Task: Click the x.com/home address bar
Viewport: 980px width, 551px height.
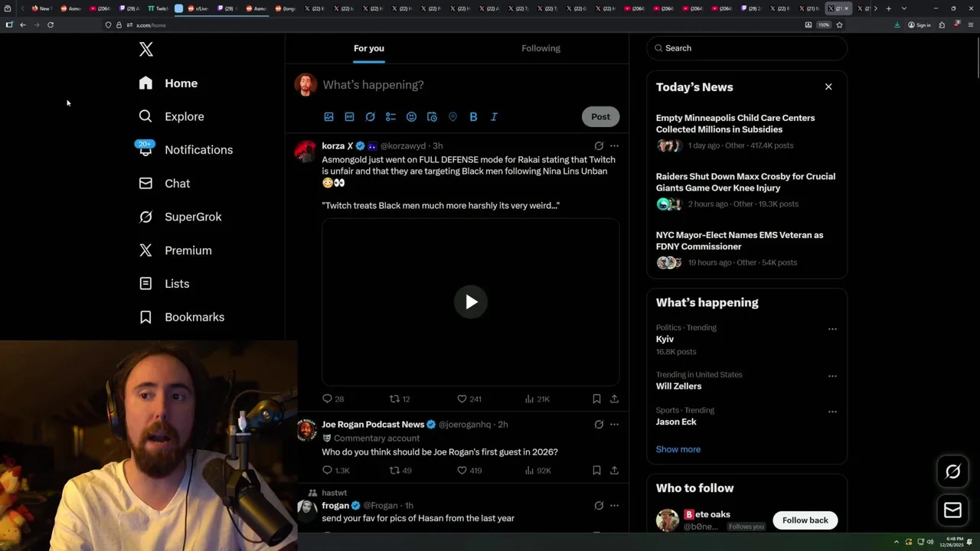Action: 452,24
